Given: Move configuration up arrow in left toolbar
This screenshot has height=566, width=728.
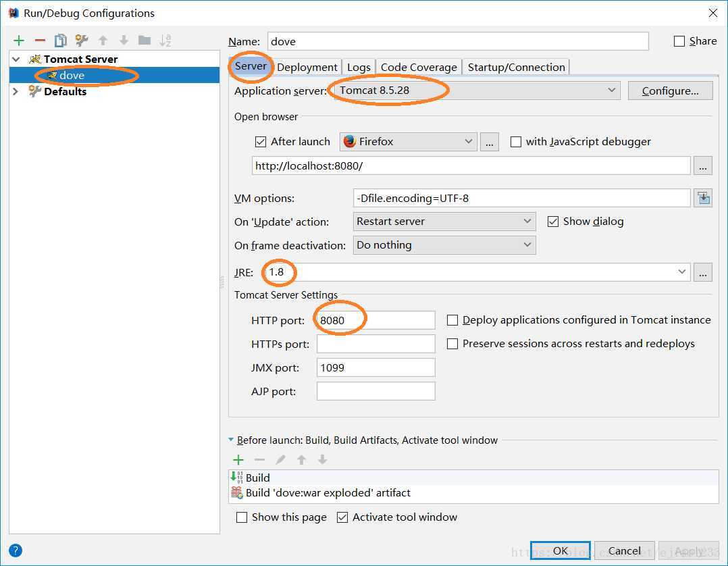Looking at the screenshot, I should coord(103,41).
